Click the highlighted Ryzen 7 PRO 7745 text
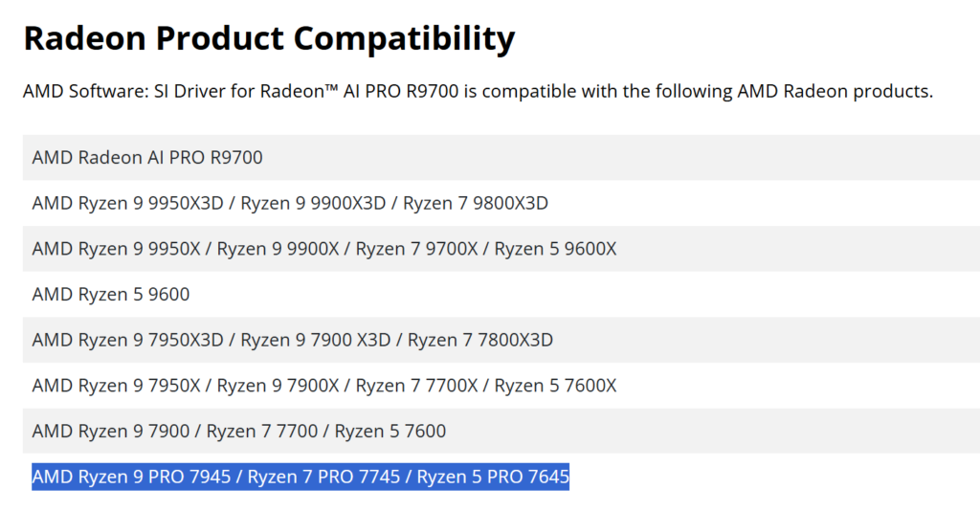980x512 pixels. click(x=323, y=477)
